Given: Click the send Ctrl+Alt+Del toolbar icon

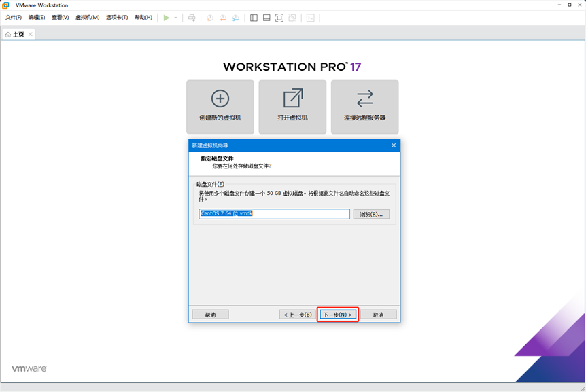Looking at the screenshot, I should coord(192,18).
